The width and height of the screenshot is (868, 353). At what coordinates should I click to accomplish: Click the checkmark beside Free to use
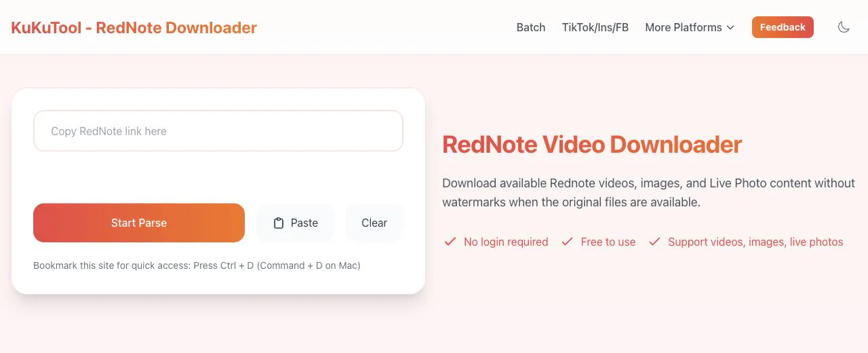(x=567, y=242)
